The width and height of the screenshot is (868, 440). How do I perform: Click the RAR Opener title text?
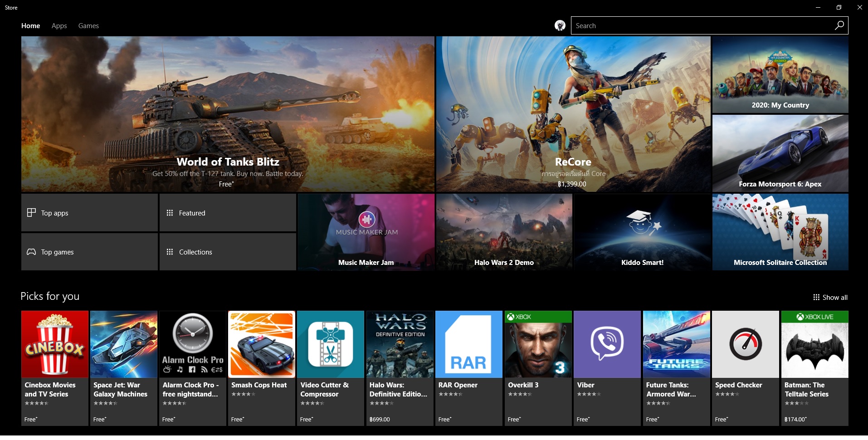tap(458, 385)
